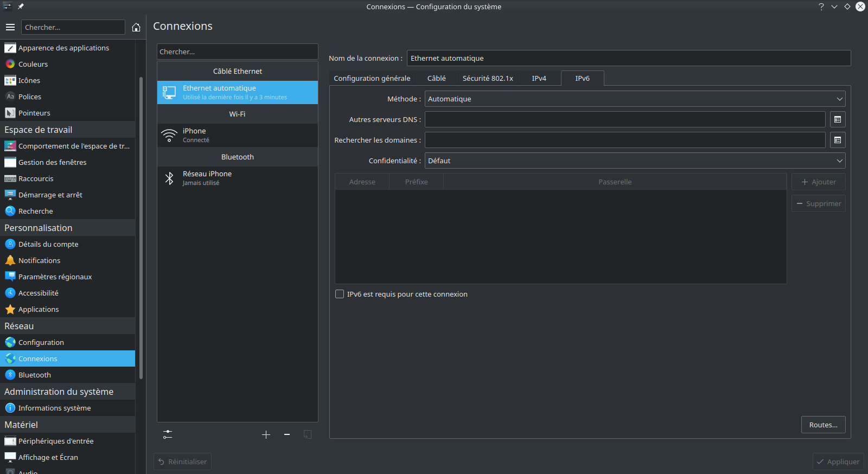
Task: Click the minus icon to remove the connection
Action: coord(287,434)
